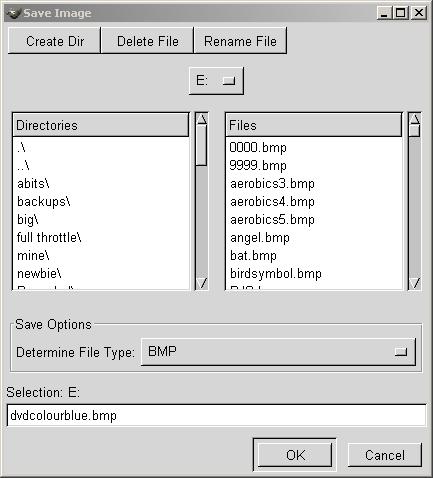This screenshot has height=478, width=433.
Task: Click the Selection filename input field
Action: click(x=216, y=415)
